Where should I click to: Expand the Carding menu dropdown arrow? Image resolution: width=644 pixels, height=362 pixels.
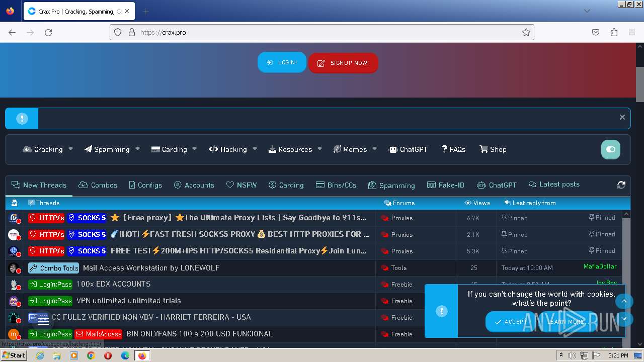click(194, 149)
